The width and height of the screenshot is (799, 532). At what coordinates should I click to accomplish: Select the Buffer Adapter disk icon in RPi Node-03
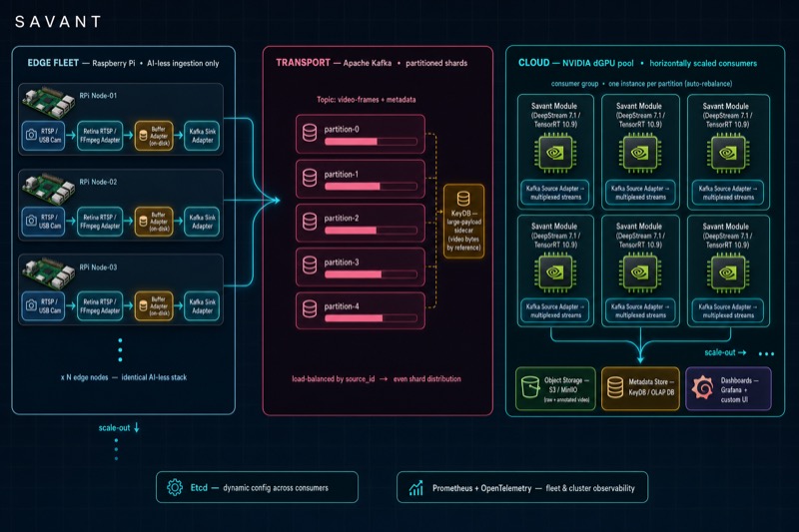pos(143,305)
